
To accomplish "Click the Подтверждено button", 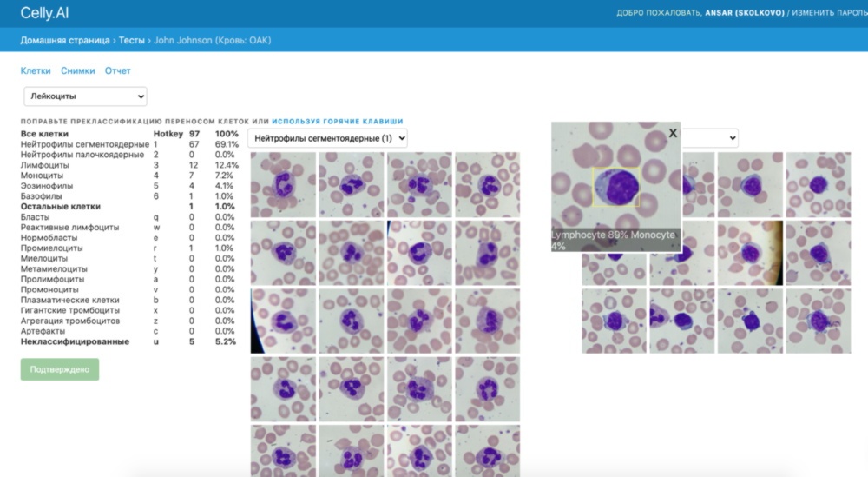I will tap(60, 369).
